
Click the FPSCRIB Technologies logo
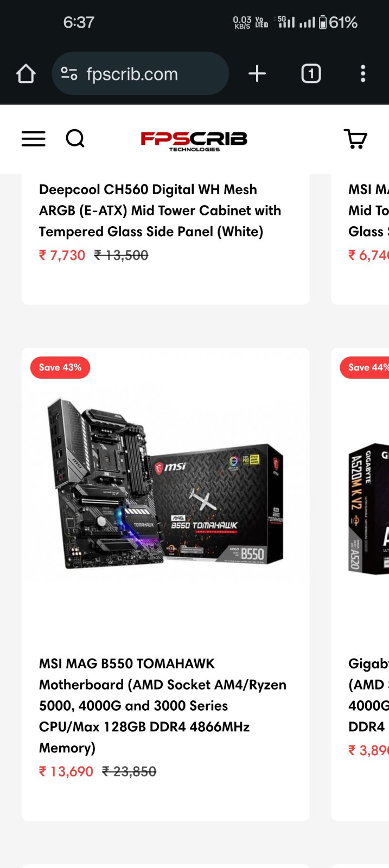tap(194, 141)
